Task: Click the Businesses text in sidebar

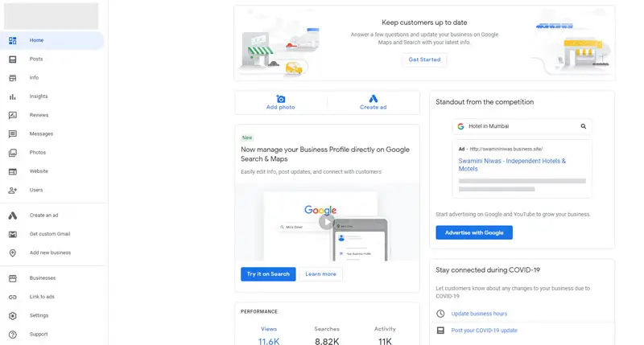Action: 43,277
